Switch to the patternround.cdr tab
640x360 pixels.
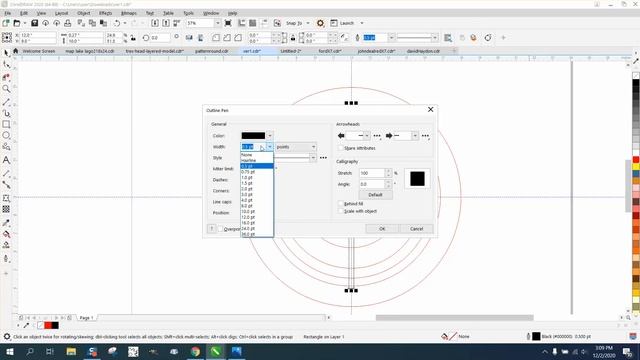click(x=211, y=51)
